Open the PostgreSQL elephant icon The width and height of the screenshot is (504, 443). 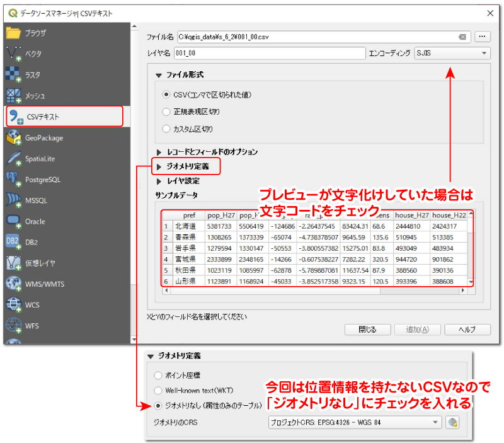[13, 180]
